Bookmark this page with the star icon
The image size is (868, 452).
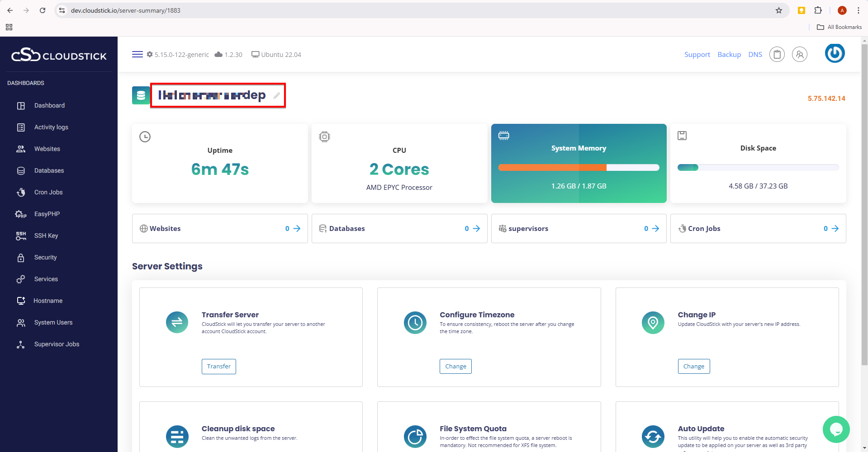(778, 10)
